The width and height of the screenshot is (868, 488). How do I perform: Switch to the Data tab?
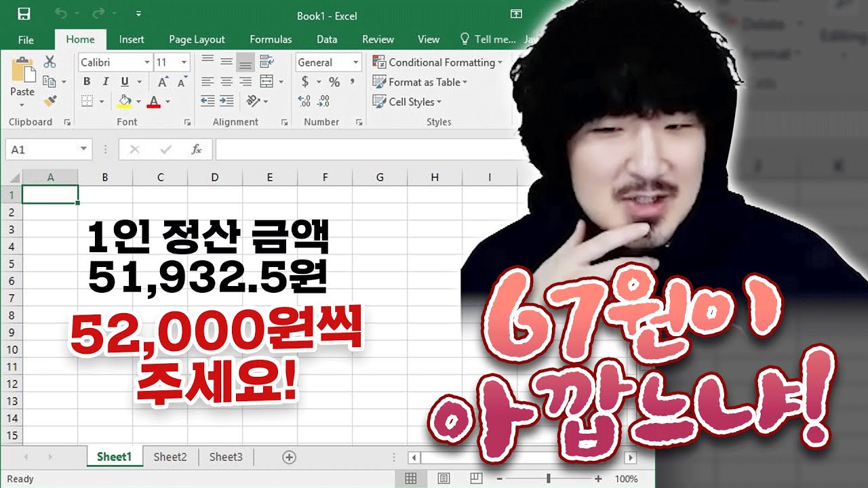327,39
